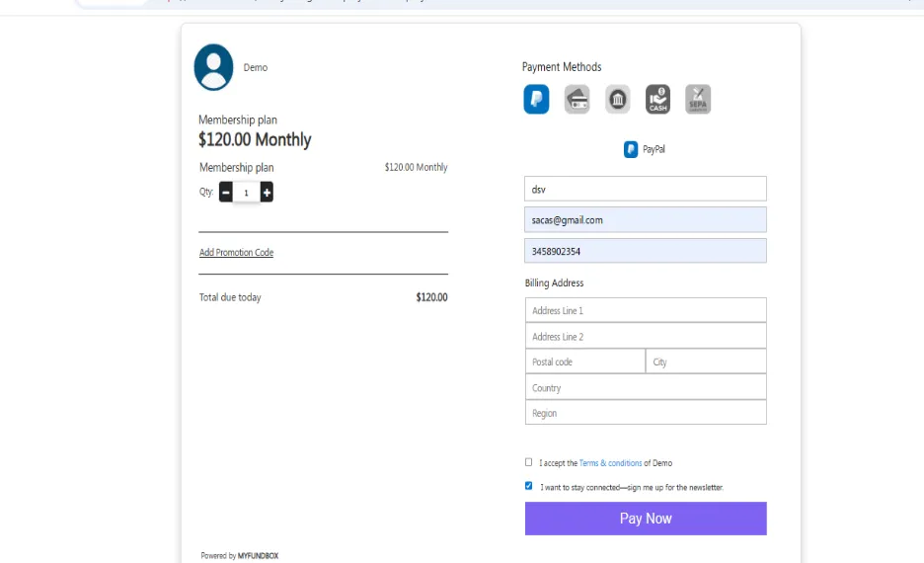924x563 pixels.
Task: Click the Postal code field
Action: coord(585,362)
